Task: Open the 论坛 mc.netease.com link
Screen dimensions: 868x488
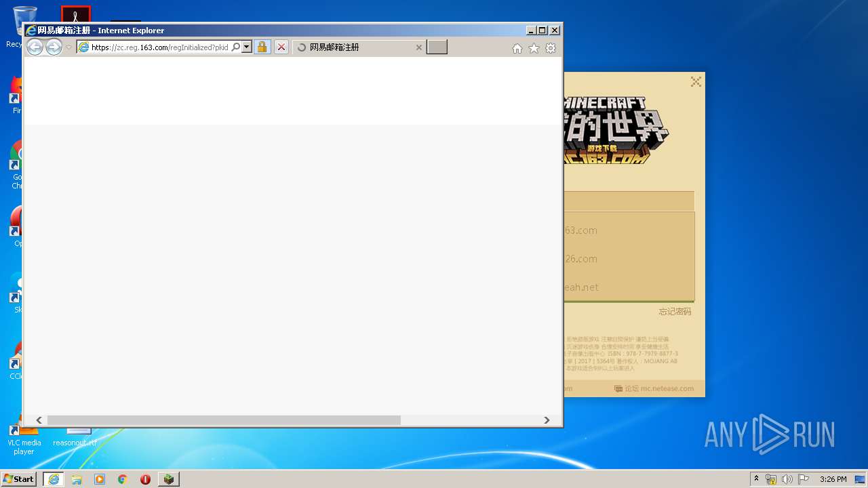Action: point(654,388)
